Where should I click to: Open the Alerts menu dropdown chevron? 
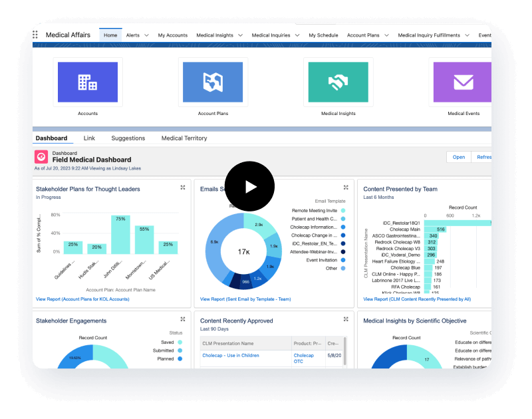click(148, 35)
